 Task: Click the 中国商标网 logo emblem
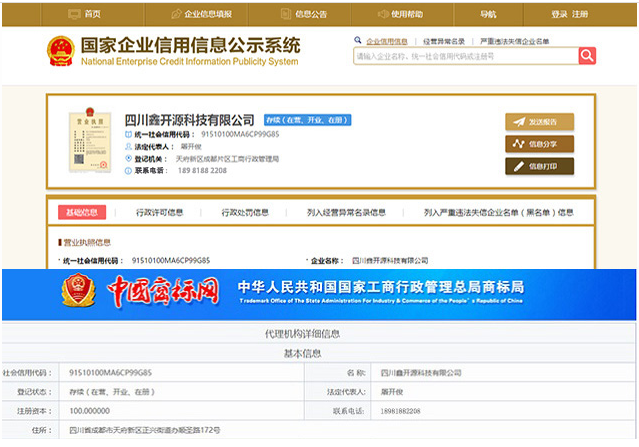pos(75,291)
